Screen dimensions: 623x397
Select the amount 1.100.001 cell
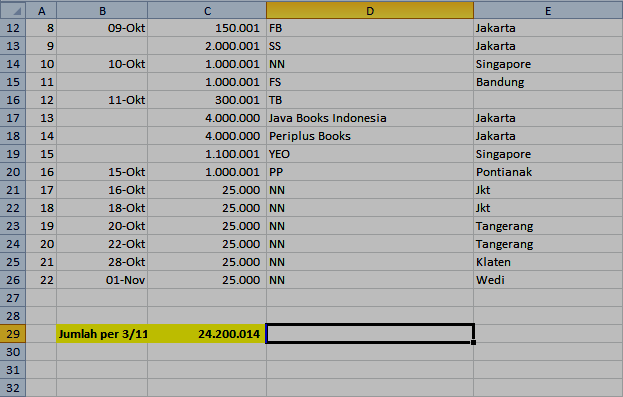(207, 154)
